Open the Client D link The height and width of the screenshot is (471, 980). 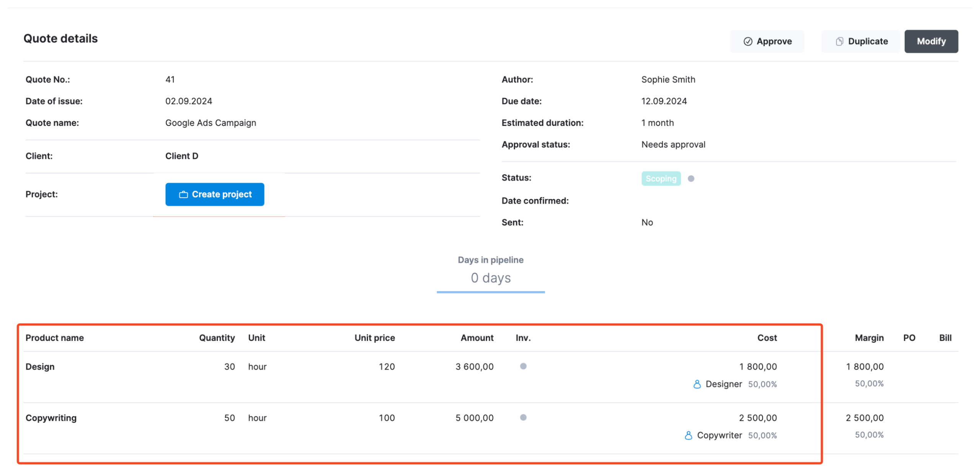pos(181,156)
